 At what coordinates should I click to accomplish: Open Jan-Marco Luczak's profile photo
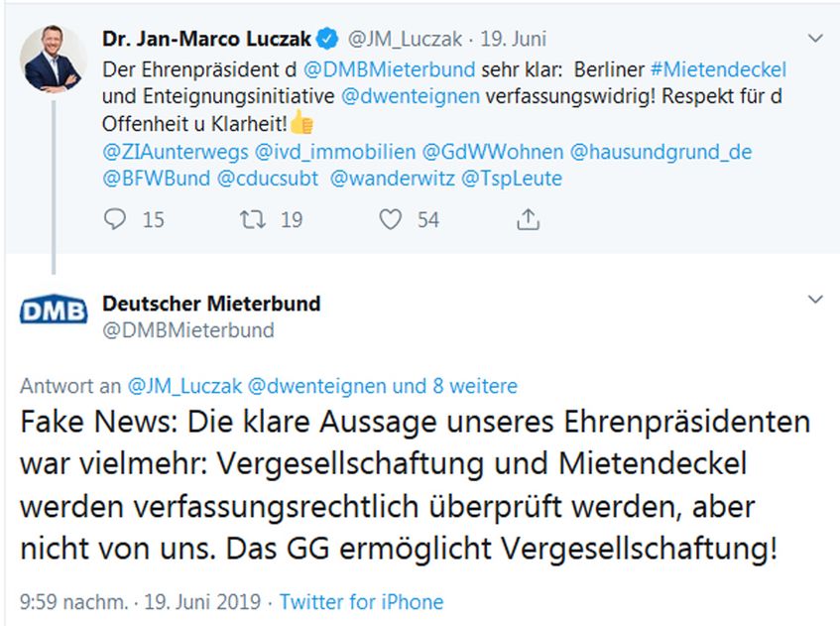pyautogui.click(x=54, y=60)
